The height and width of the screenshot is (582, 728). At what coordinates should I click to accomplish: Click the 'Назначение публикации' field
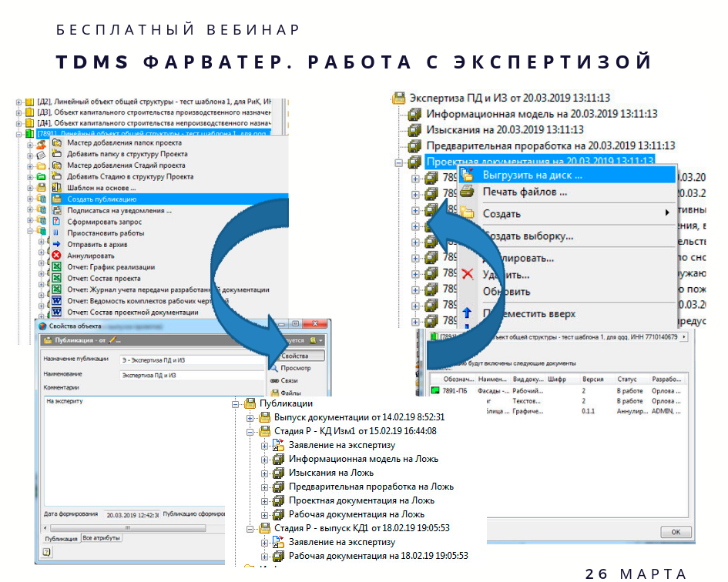point(193,360)
